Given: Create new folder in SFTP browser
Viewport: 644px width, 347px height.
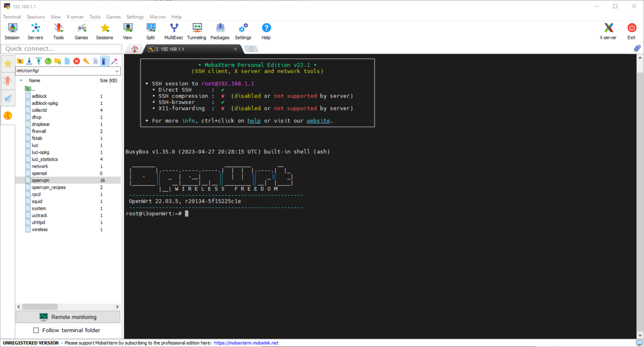Looking at the screenshot, I should pyautogui.click(x=57, y=61).
